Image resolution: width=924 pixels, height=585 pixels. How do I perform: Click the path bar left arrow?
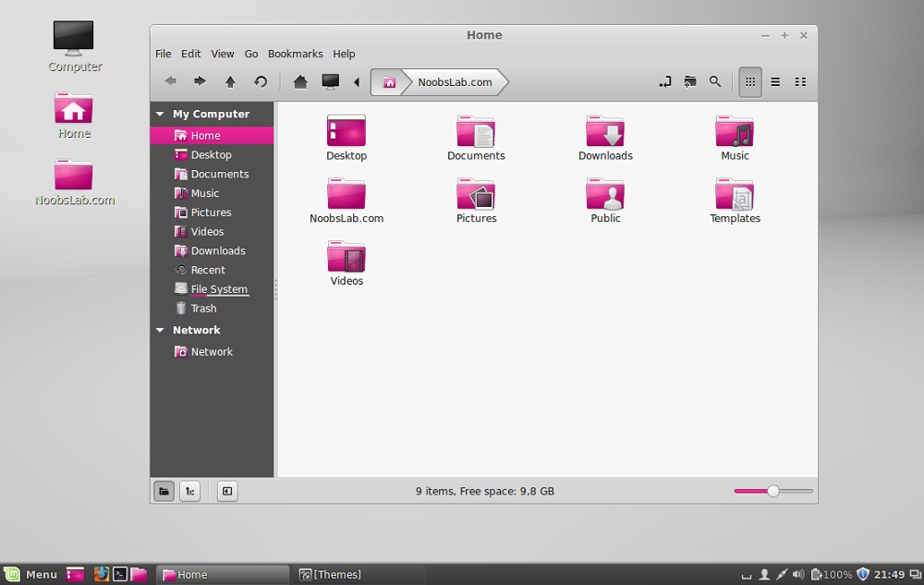[357, 82]
